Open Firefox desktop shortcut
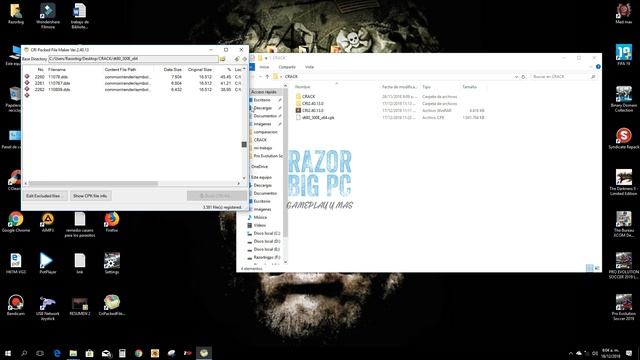This screenshot has height=360, width=640. point(112,222)
